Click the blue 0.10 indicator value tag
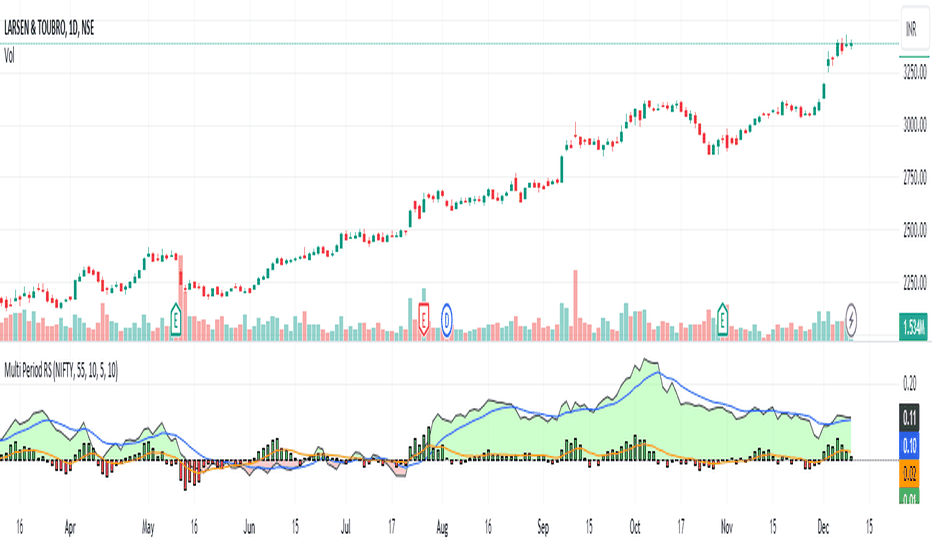The height and width of the screenshot is (550, 932). tap(909, 445)
